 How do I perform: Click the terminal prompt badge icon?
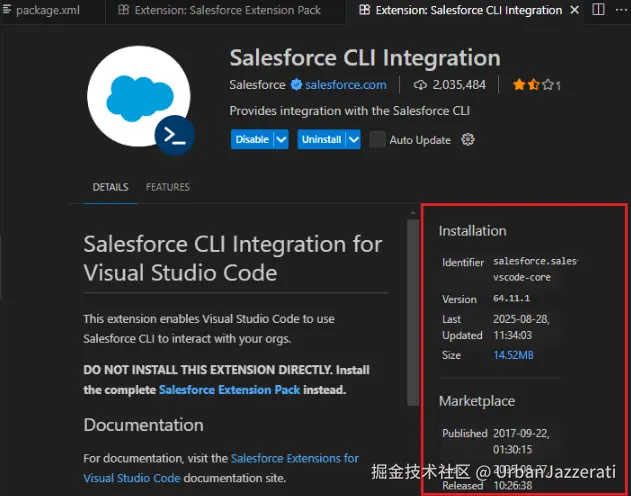(x=175, y=137)
